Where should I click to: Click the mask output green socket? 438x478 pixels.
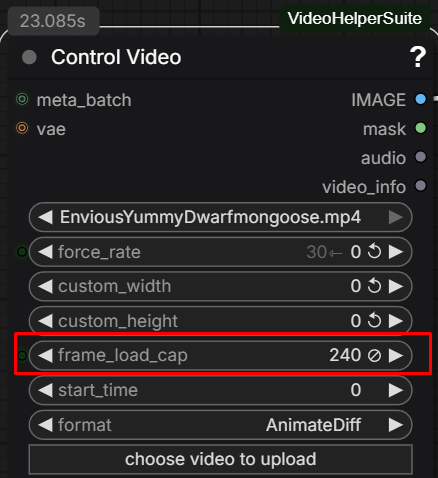pyautogui.click(x=421, y=128)
